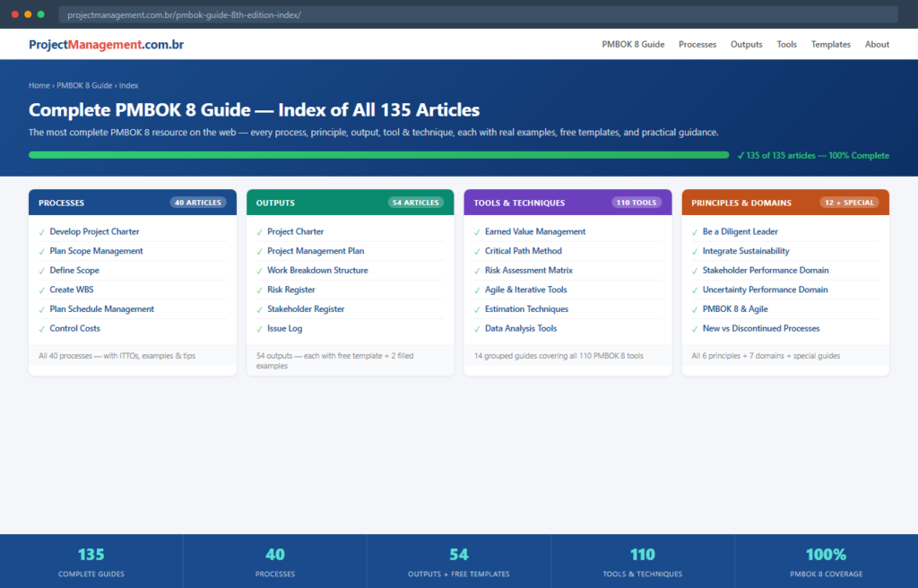This screenshot has height=588, width=918.
Task: Click the browser address bar URL field
Action: point(477,15)
